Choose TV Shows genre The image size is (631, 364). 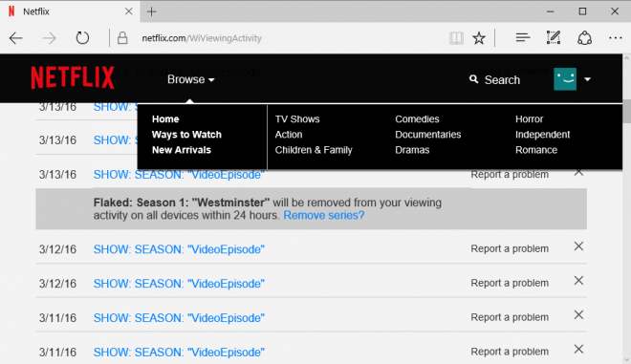297,119
